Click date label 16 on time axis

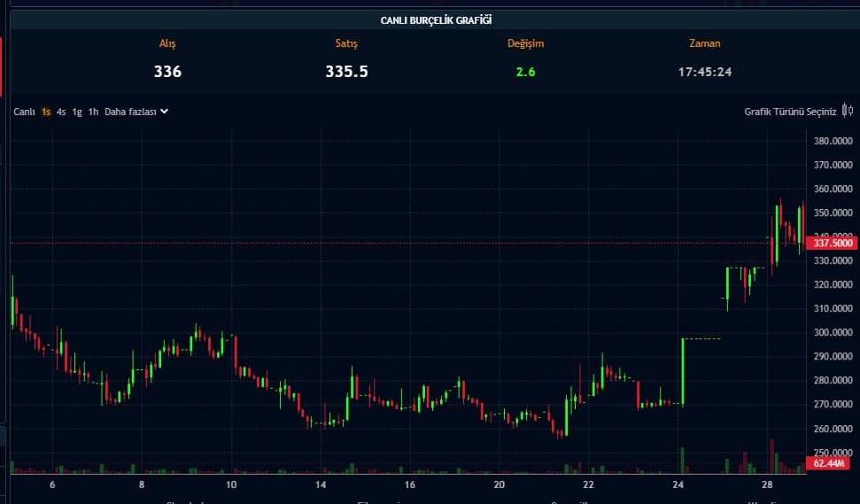[x=409, y=485]
